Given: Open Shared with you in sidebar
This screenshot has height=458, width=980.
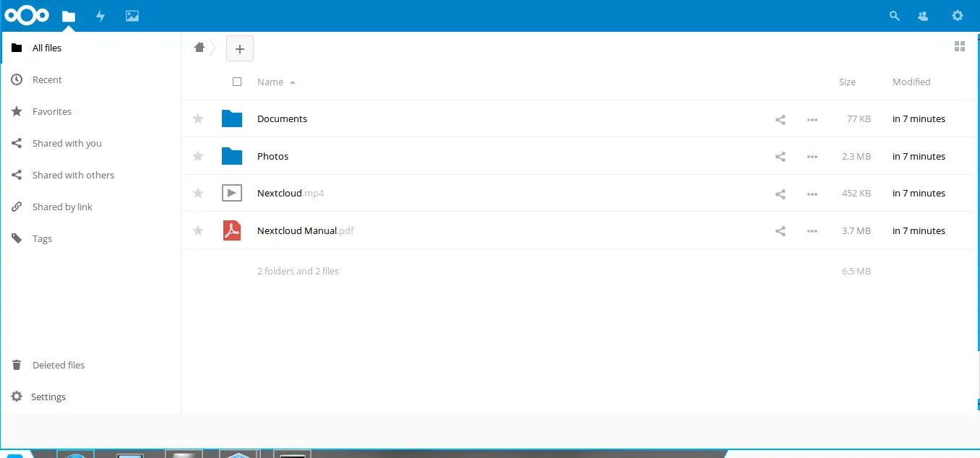Looking at the screenshot, I should [90, 143].
